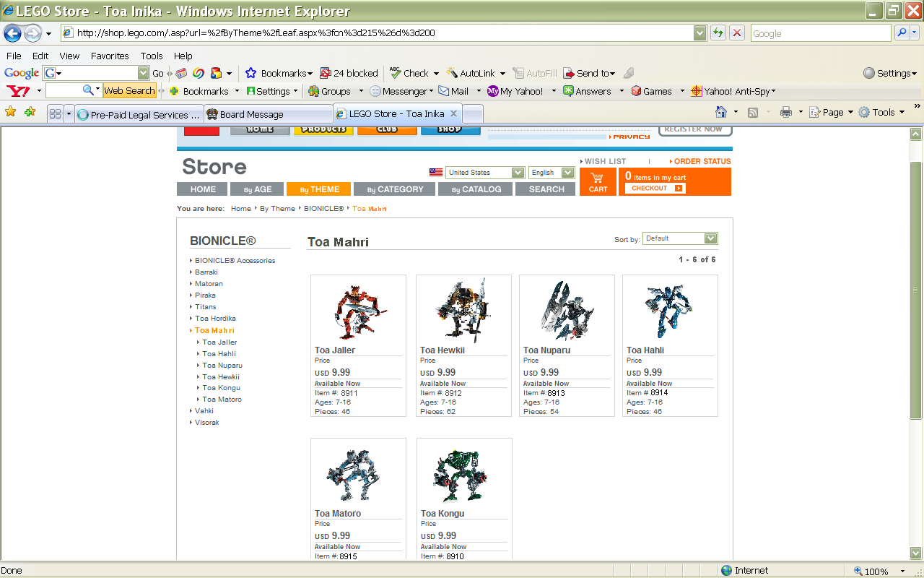Switch to the Board Message tab
This screenshot has height=578, width=924.
point(269,114)
